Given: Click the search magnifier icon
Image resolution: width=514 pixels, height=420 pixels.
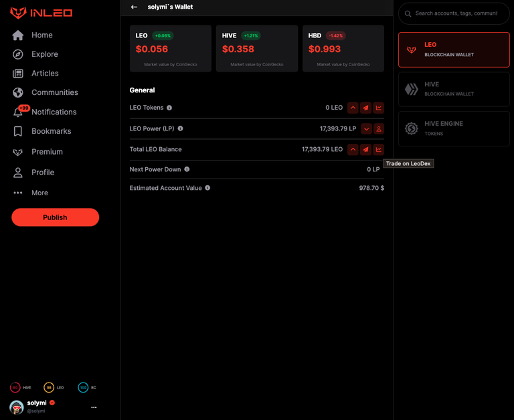Looking at the screenshot, I should pyautogui.click(x=408, y=14).
